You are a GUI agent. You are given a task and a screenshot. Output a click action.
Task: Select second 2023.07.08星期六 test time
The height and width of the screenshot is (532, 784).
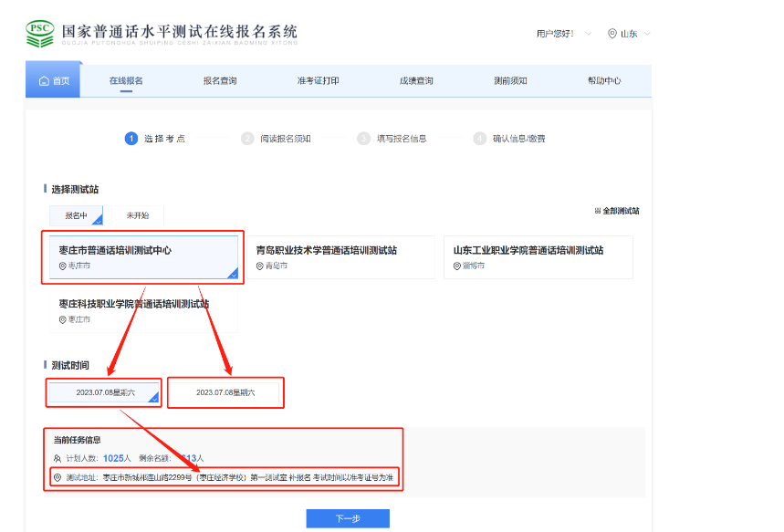pyautogui.click(x=225, y=392)
